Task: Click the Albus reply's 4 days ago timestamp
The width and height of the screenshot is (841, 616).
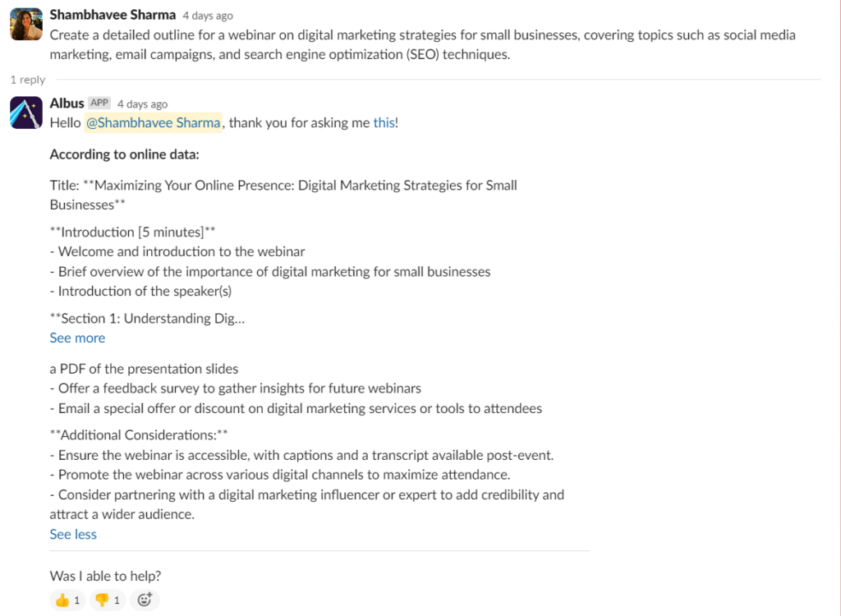Action: pyautogui.click(x=142, y=104)
